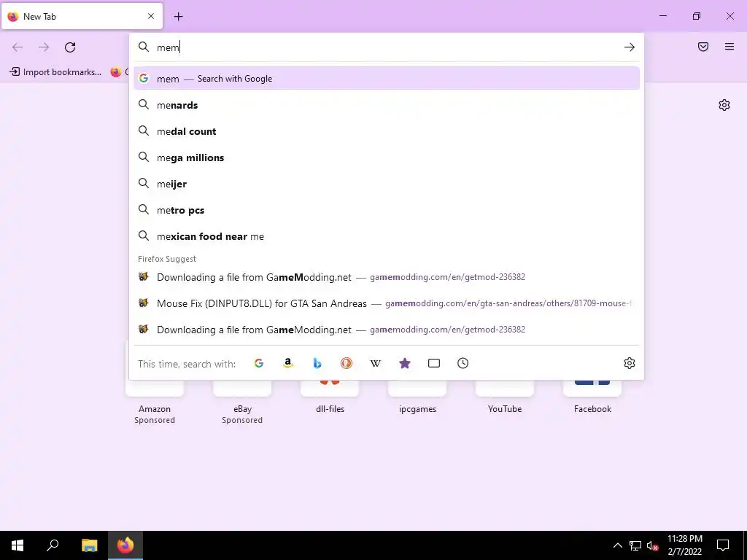The height and width of the screenshot is (560, 747).
Task: Reload the current page
Action: pyautogui.click(x=70, y=47)
